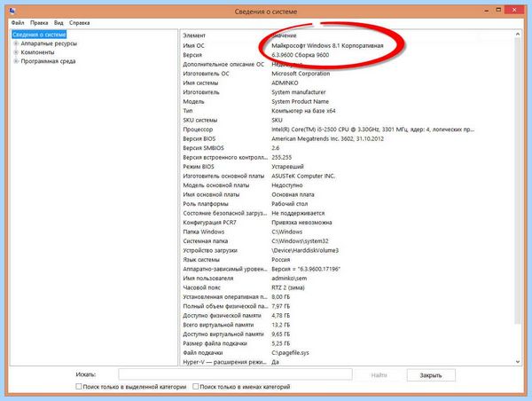Click the value 13,2 ГБ
The width and height of the screenshot is (532, 401).
click(280, 325)
